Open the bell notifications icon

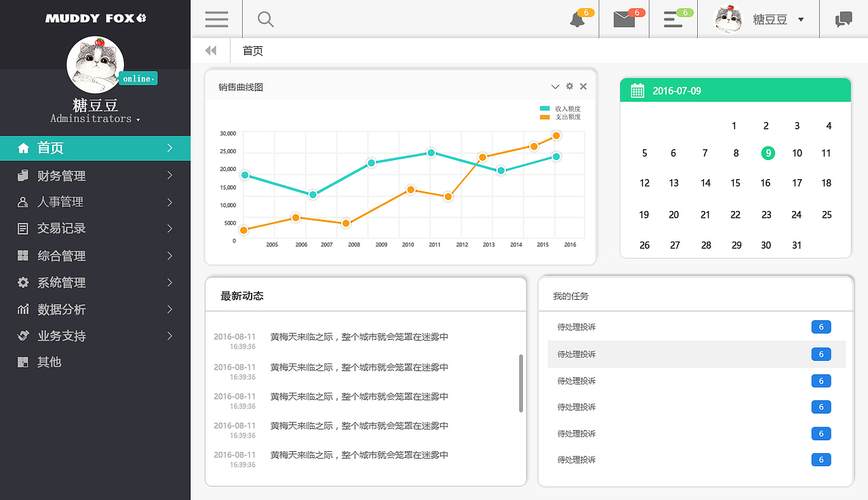pos(577,20)
